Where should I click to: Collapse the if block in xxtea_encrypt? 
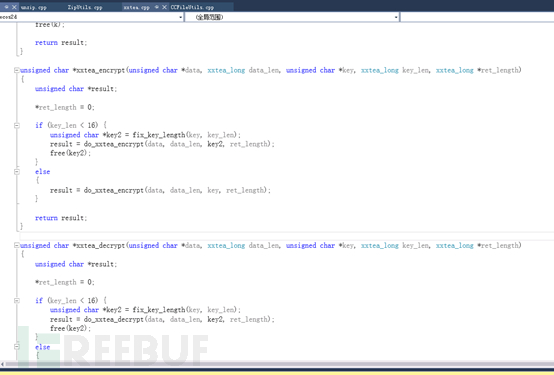coord(16,125)
